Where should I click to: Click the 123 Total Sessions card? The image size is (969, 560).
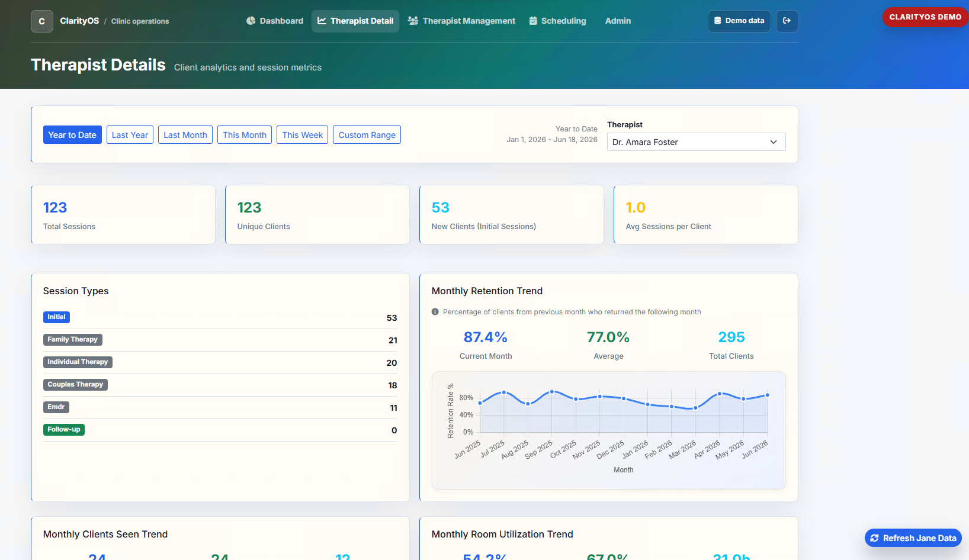pos(123,214)
